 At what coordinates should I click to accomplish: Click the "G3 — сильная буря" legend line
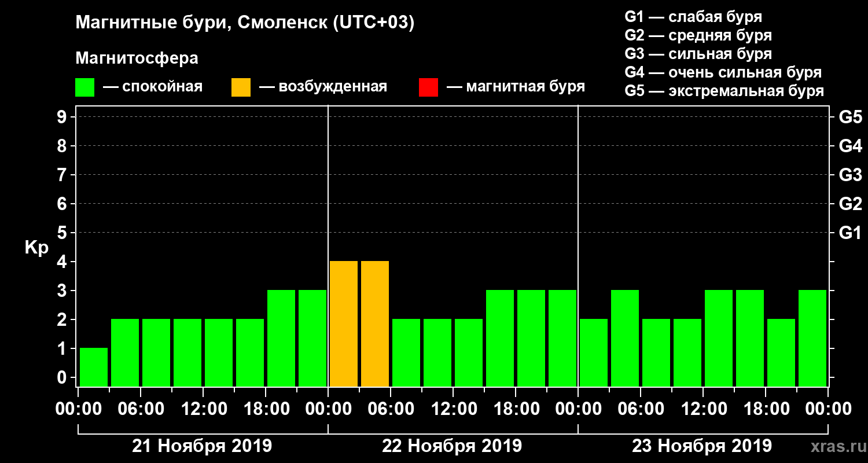pos(698,54)
